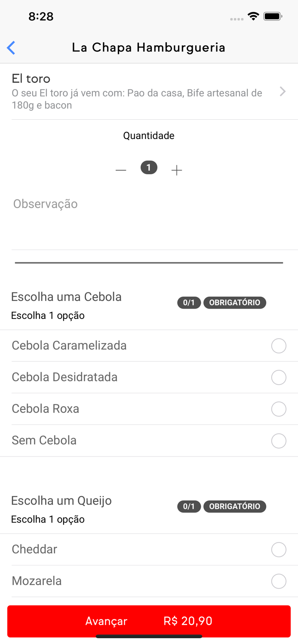Tap OBRIGATÓRIO badge for Cebola section

coord(234,303)
